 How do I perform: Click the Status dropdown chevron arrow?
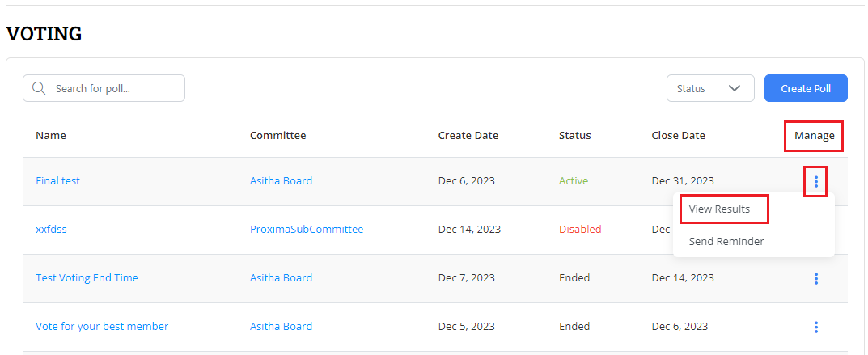point(735,88)
